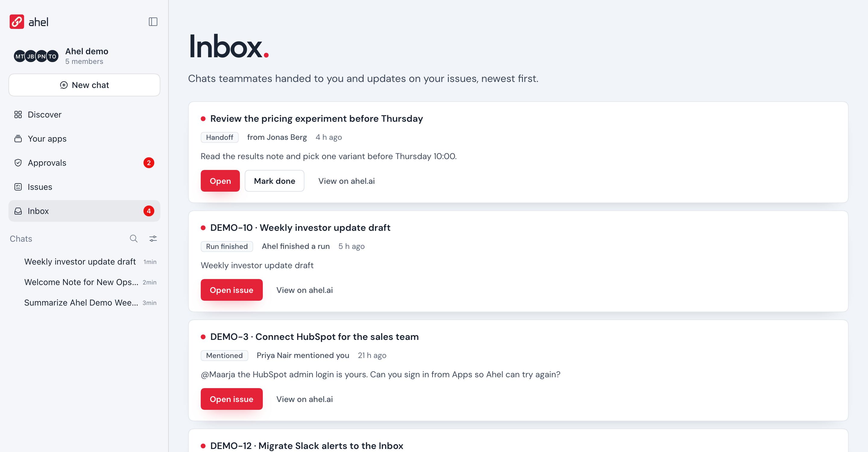868x452 pixels.
Task: Click the Handoff tag
Action: point(219,137)
